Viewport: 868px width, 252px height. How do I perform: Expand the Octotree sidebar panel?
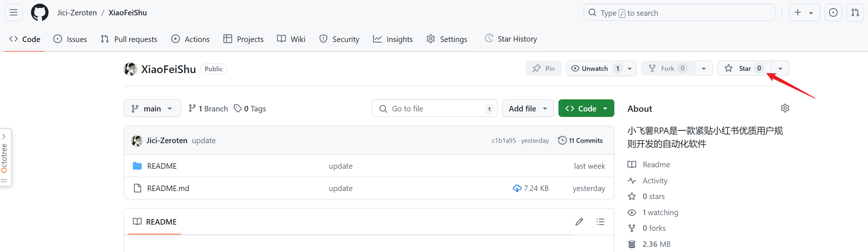[x=5, y=157]
